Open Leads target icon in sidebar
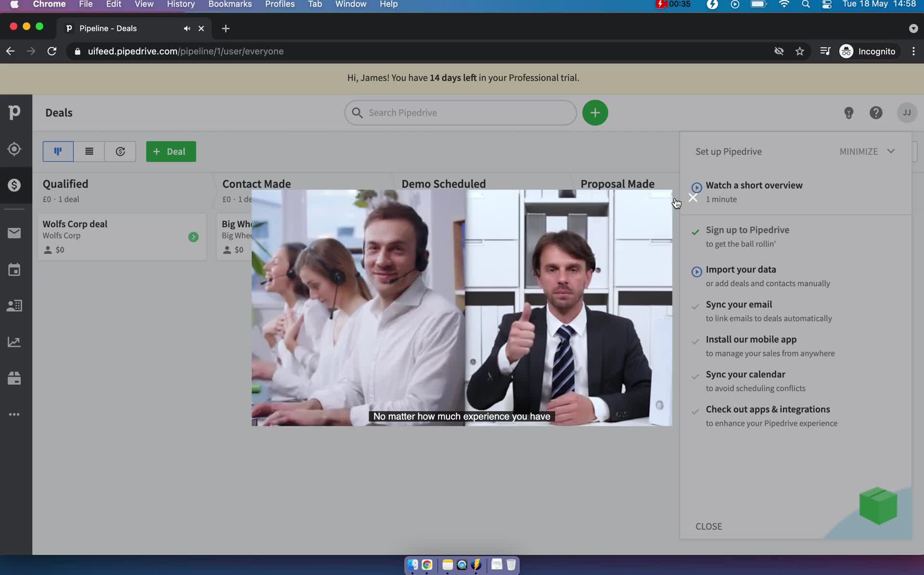This screenshot has width=924, height=575. click(14, 149)
